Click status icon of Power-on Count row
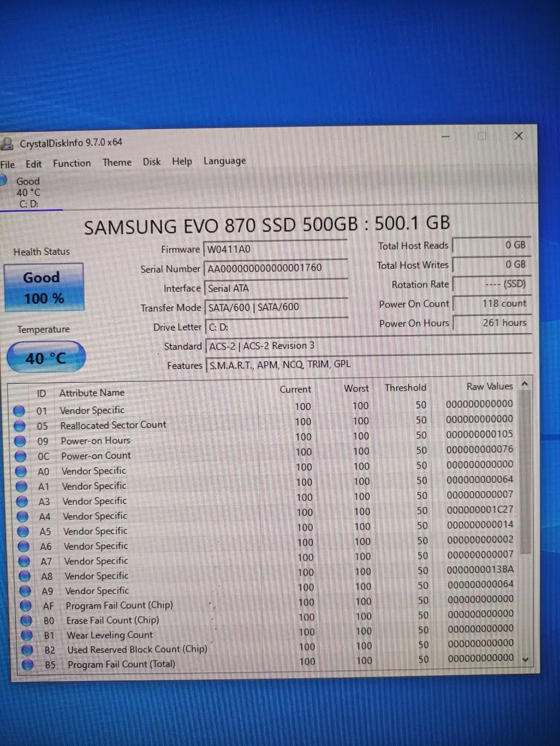Screen dimensions: 560x746 pyautogui.click(x=20, y=456)
